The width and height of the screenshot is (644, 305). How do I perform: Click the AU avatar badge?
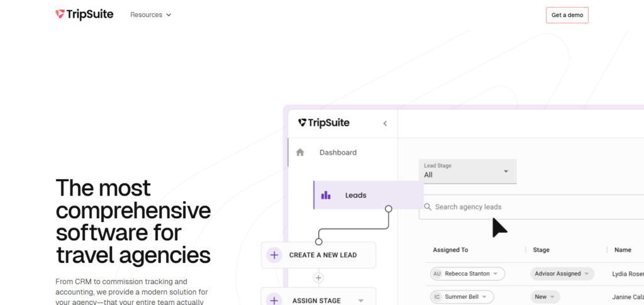click(437, 274)
